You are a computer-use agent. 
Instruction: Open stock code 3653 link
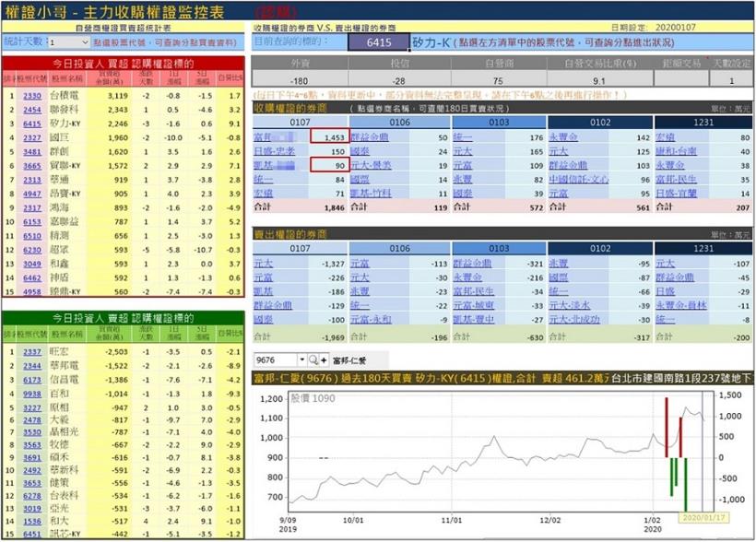point(32,483)
